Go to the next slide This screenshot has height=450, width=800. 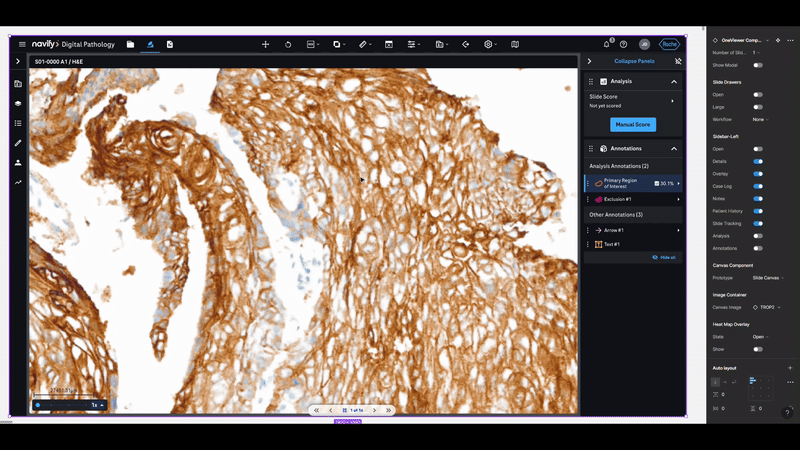click(x=374, y=410)
